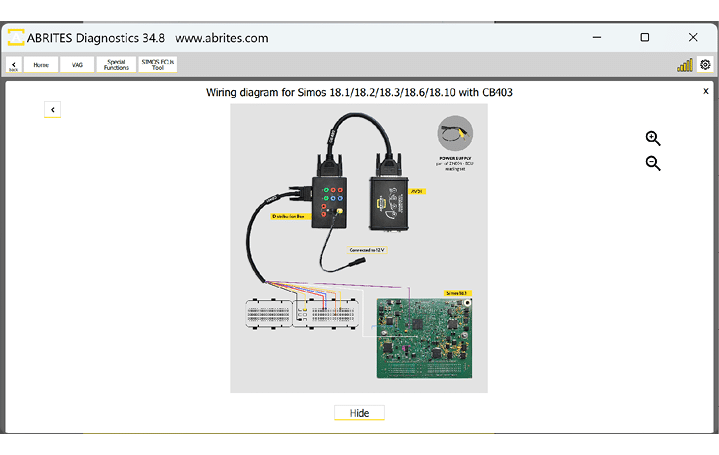This screenshot has width=719, height=455.
Task: Zoom out of the wiring diagram
Action: (653, 163)
